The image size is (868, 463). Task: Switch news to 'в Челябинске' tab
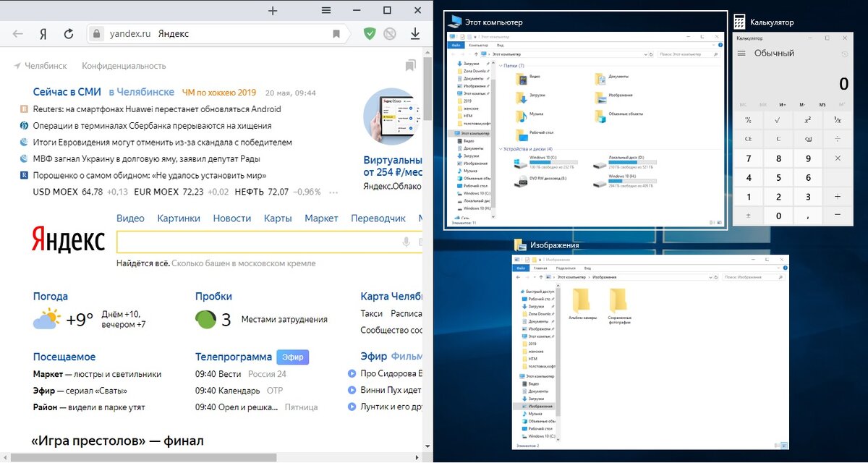[142, 92]
